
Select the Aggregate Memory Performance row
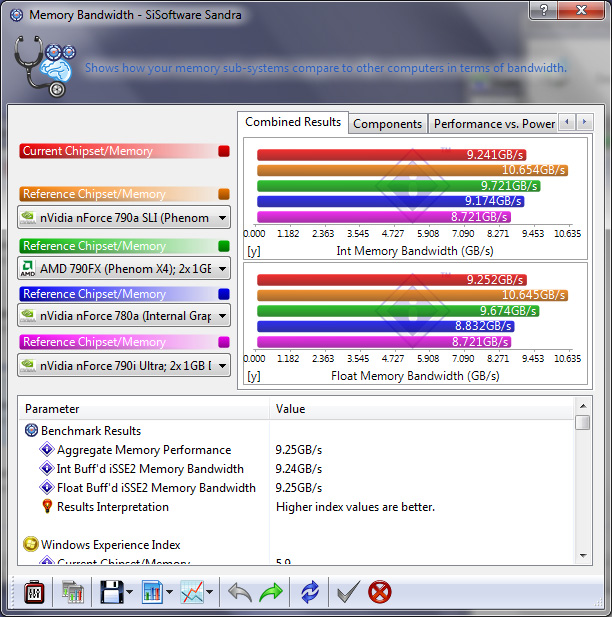296,450
